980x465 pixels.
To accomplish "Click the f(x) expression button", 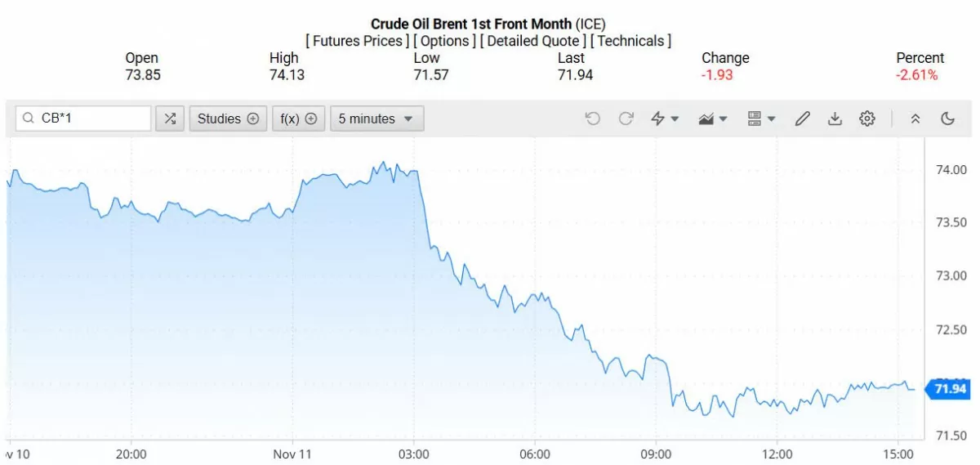I will pos(298,118).
